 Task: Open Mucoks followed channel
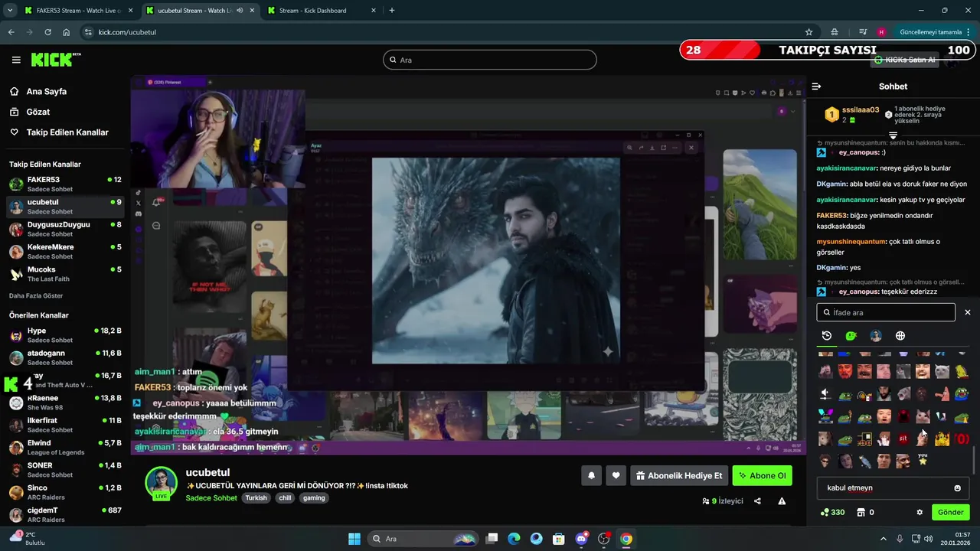(65, 274)
